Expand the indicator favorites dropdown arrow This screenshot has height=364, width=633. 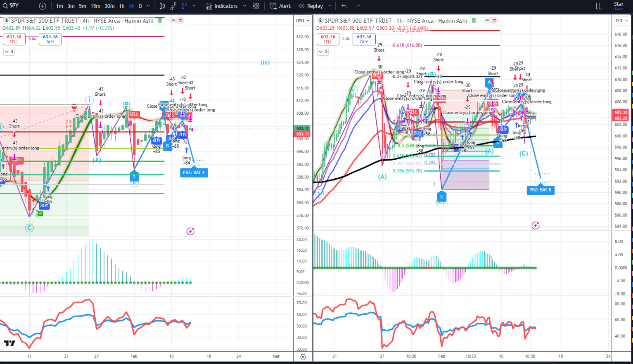[x=244, y=6]
